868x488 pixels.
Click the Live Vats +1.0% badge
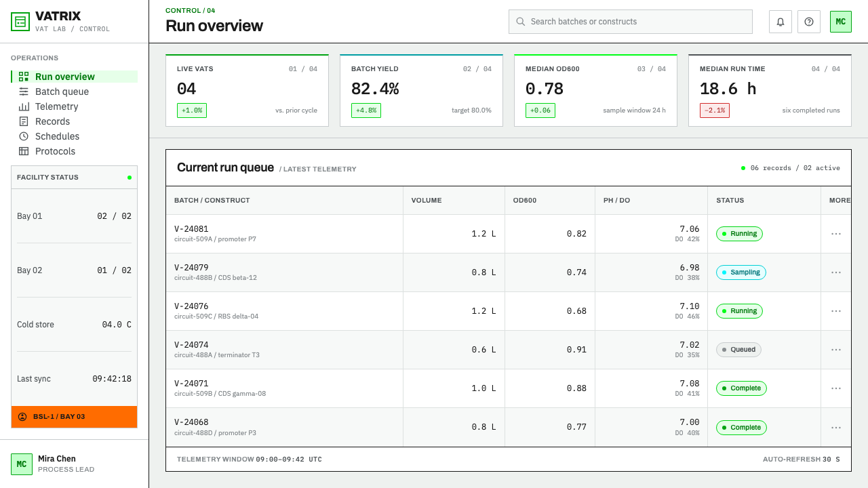[192, 110]
